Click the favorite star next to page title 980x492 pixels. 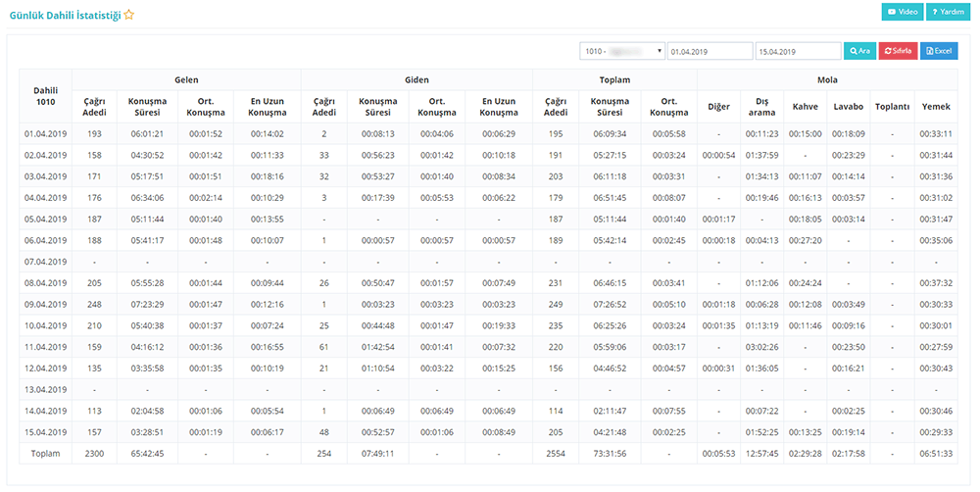(129, 16)
